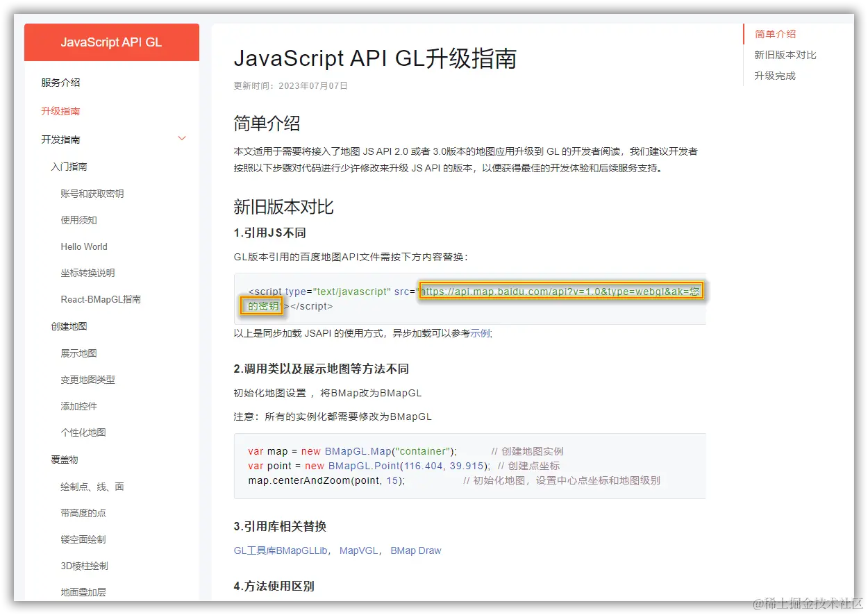Select 地面叠加层 in sidebar

(83, 592)
